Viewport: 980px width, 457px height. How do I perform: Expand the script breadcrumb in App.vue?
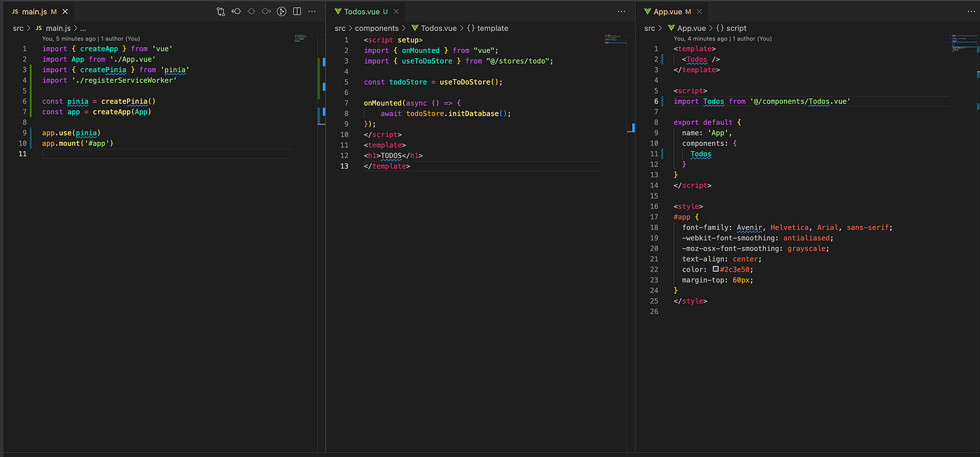pyautogui.click(x=736, y=28)
